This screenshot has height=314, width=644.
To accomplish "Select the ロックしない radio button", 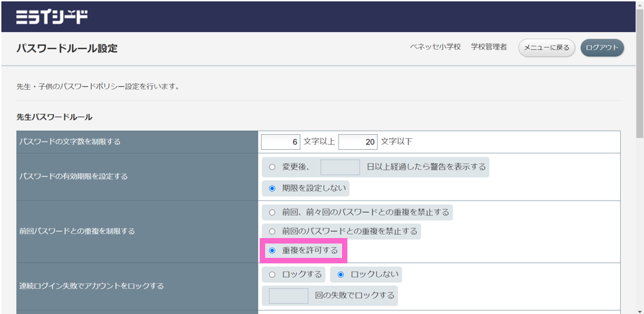I will pos(340,274).
